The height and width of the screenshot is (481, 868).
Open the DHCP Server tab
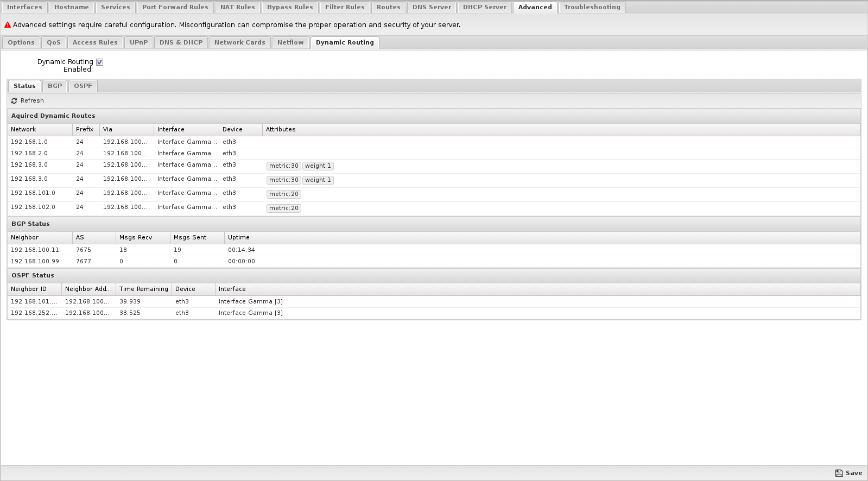(x=484, y=7)
